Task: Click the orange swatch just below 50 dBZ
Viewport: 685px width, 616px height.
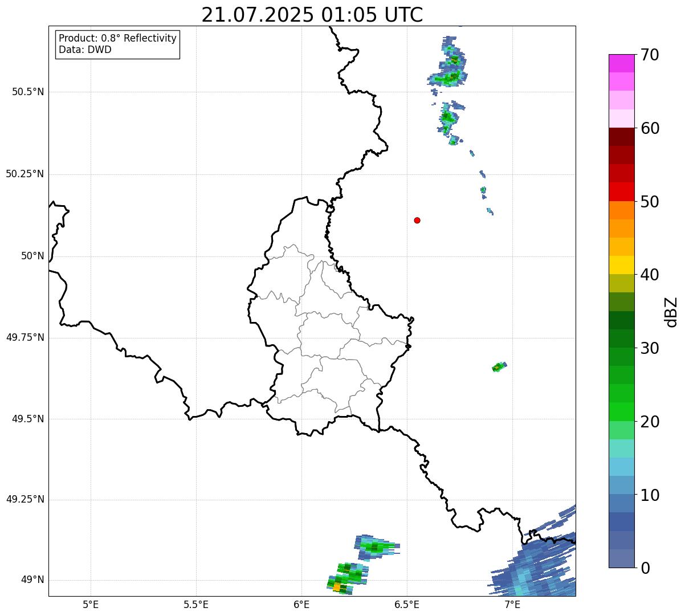Action: 622,210
